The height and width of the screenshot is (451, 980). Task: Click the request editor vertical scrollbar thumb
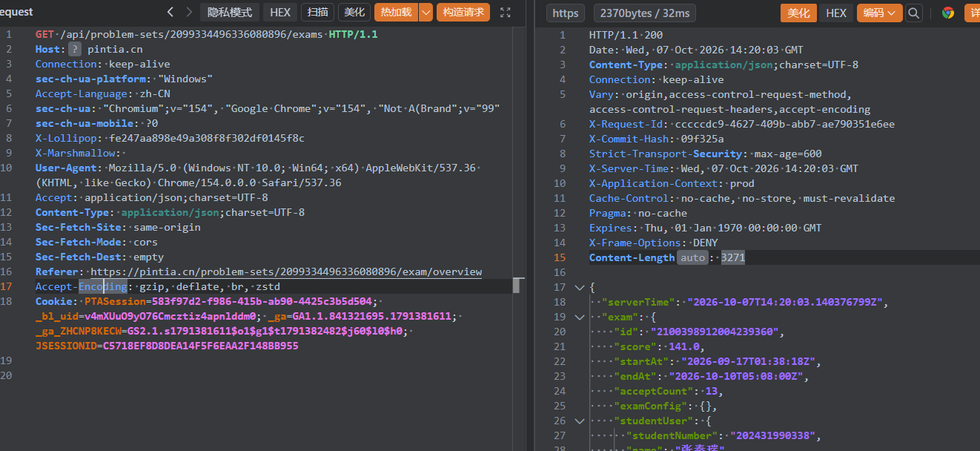516,286
